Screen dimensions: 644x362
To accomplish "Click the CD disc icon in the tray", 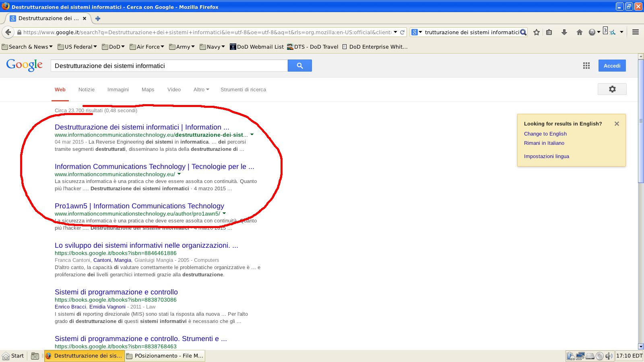I will tap(600, 356).
